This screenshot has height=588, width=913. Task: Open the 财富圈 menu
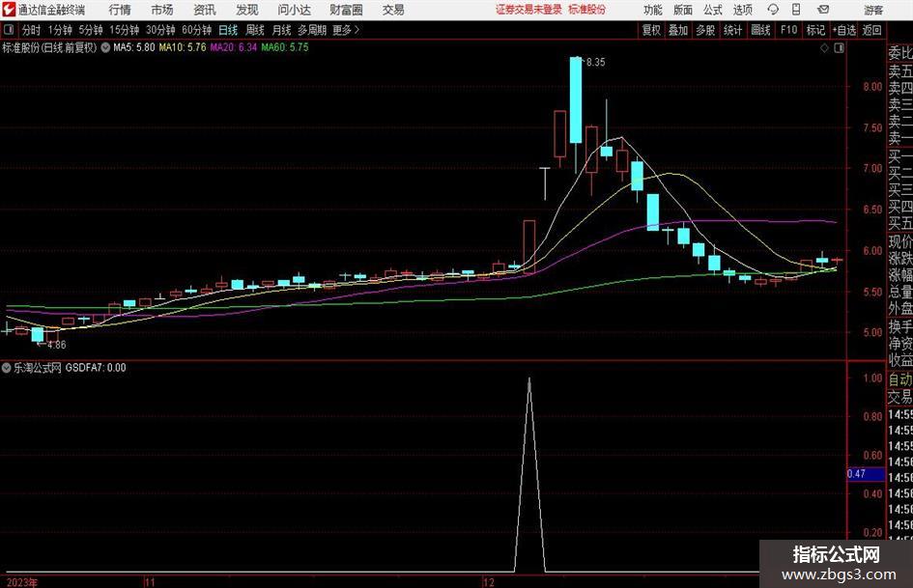(346, 10)
